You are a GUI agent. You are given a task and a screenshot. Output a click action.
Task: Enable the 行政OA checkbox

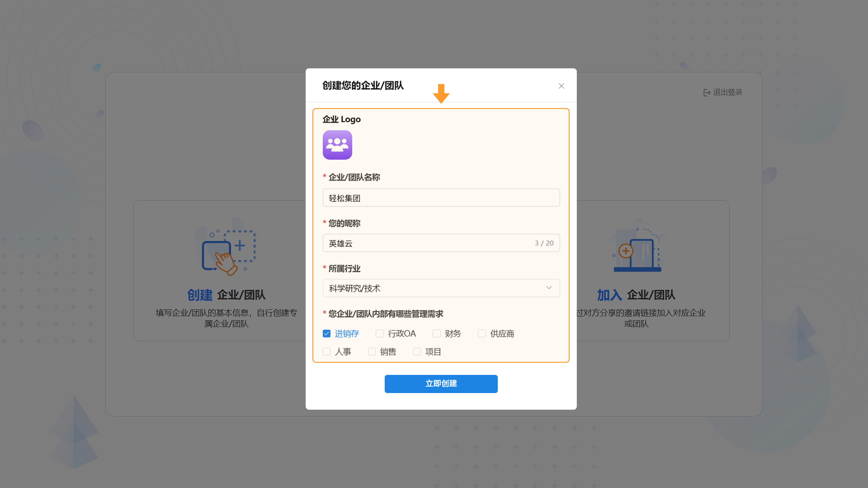380,334
